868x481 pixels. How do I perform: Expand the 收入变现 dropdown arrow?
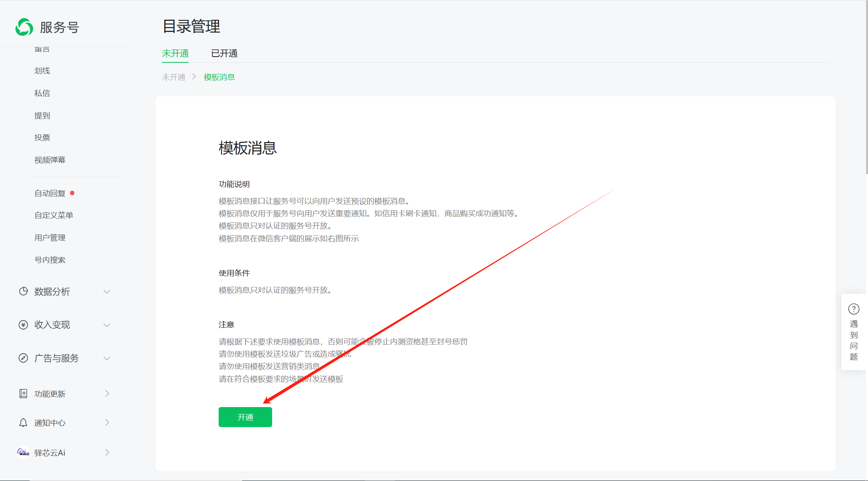(107, 325)
